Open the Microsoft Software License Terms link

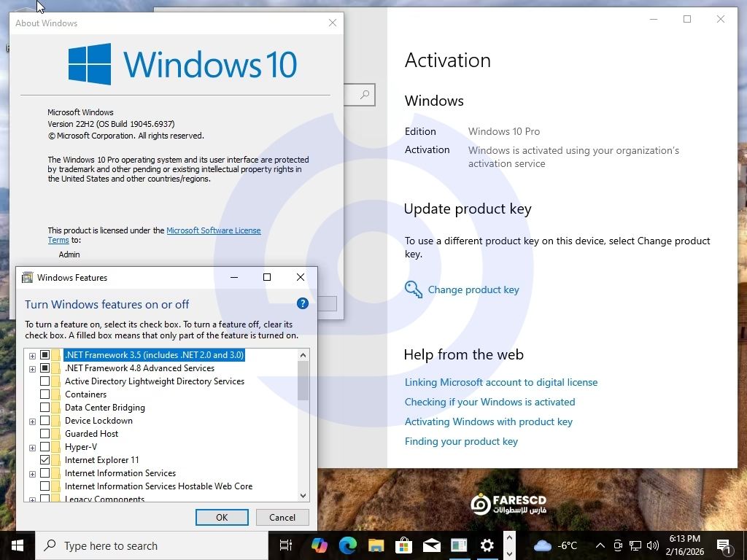[x=213, y=230]
